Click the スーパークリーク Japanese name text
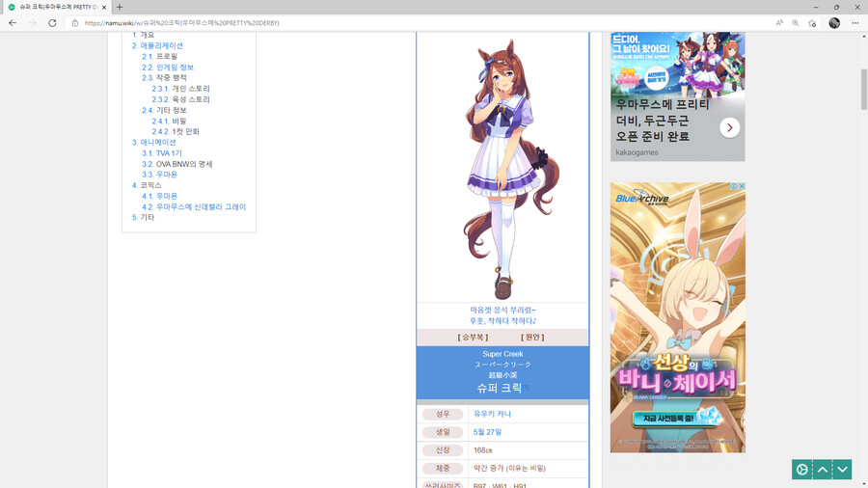Image resolution: width=868 pixels, height=488 pixels. [502, 365]
